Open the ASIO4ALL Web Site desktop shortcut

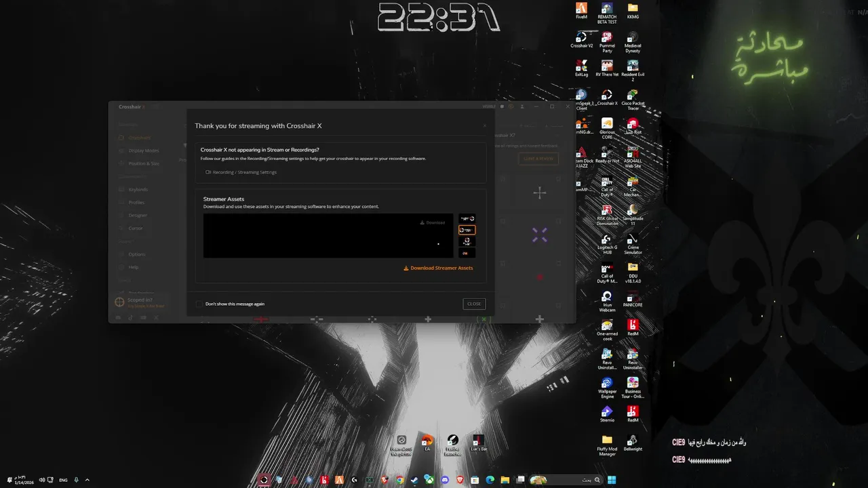pos(633,157)
